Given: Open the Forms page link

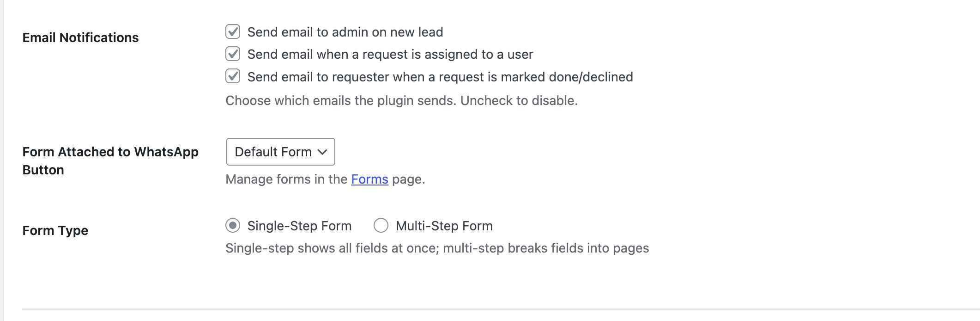Looking at the screenshot, I should coord(369,179).
